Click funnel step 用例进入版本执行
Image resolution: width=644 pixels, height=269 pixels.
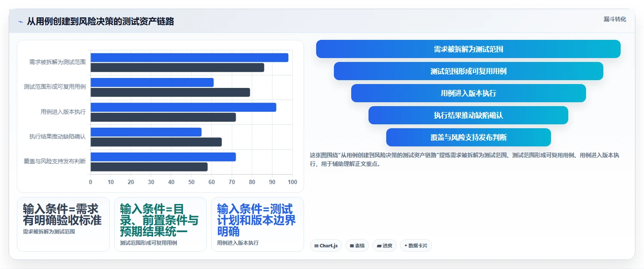pos(468,93)
